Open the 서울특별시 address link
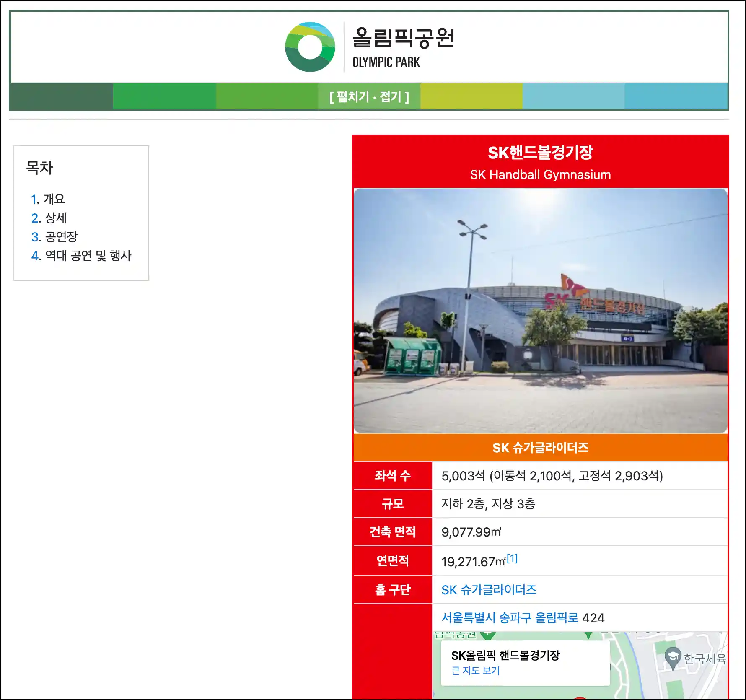This screenshot has width=746, height=700. 468,618
